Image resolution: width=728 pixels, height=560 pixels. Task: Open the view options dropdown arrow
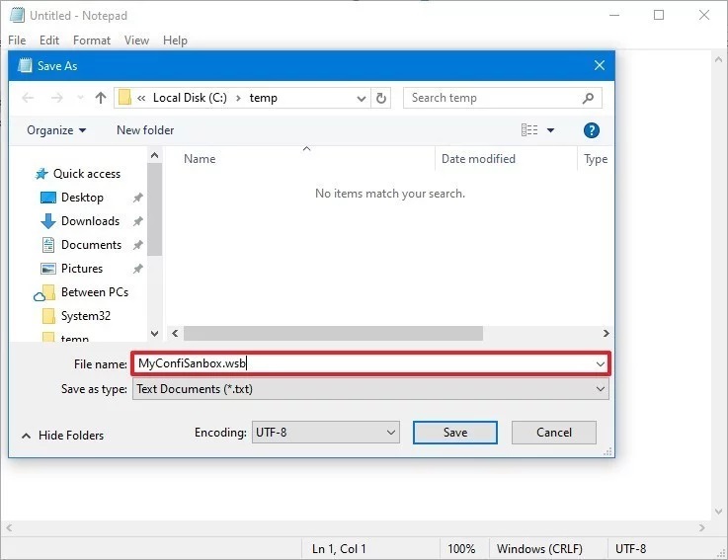pos(550,130)
